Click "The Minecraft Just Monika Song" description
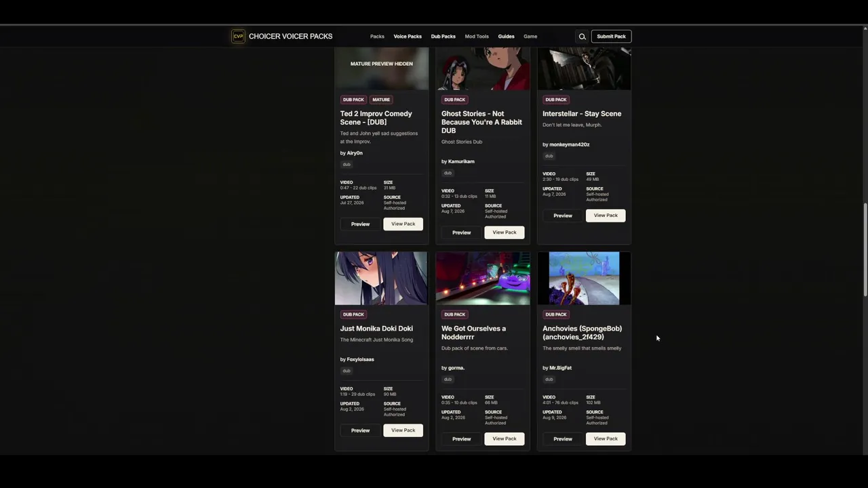Image resolution: width=868 pixels, height=488 pixels. tap(376, 340)
